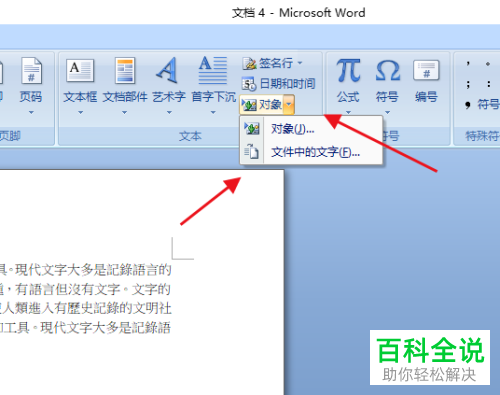The image size is (500, 395).
Task: Click the 符号 button in special symbols group
Action: (x=482, y=105)
